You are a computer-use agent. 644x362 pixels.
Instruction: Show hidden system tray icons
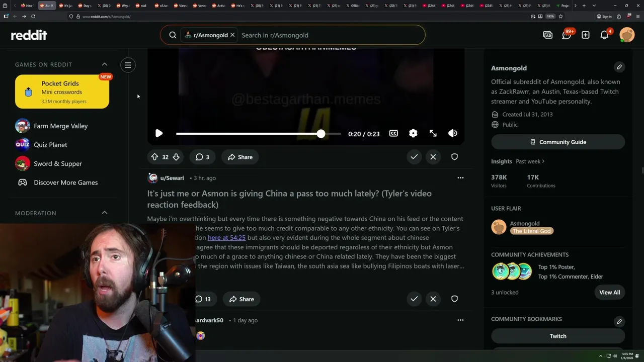[601, 356]
